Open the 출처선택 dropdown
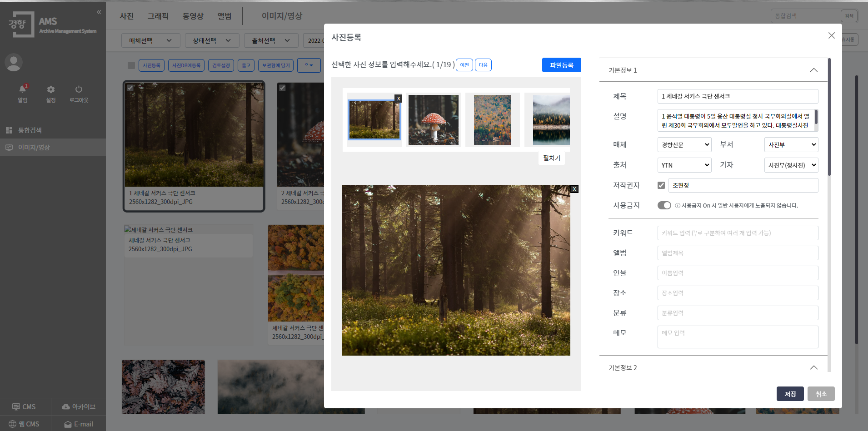The width and height of the screenshot is (868, 431). pyautogui.click(x=271, y=40)
